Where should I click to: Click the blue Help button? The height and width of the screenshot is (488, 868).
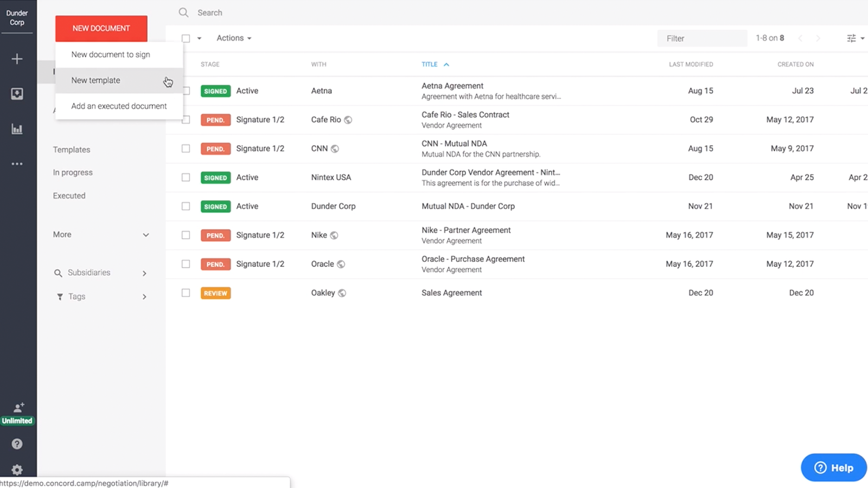[x=834, y=467]
